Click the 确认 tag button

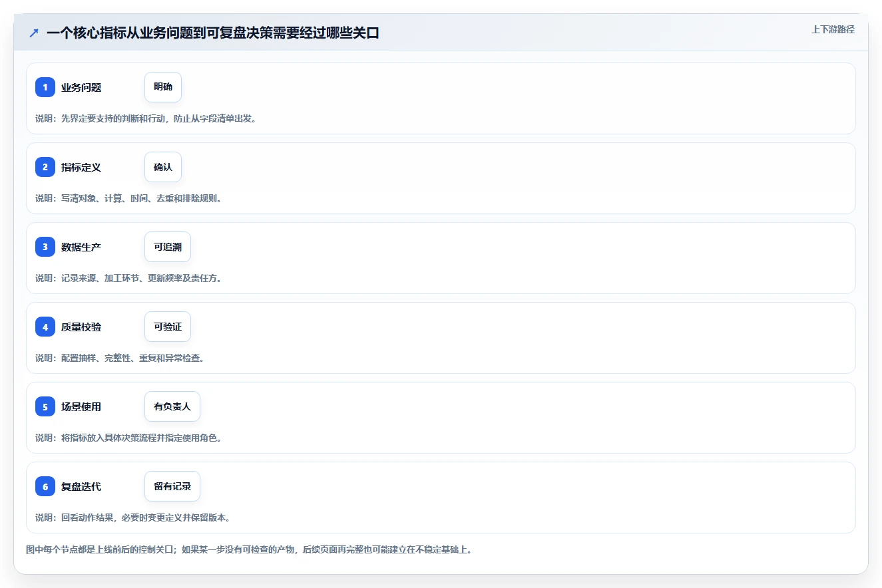point(163,167)
